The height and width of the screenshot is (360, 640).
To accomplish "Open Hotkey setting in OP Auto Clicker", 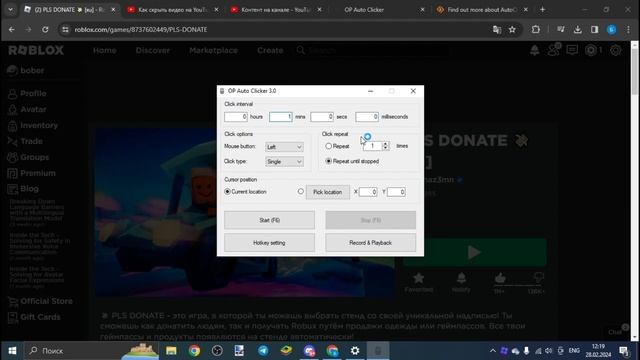I will 269,243.
